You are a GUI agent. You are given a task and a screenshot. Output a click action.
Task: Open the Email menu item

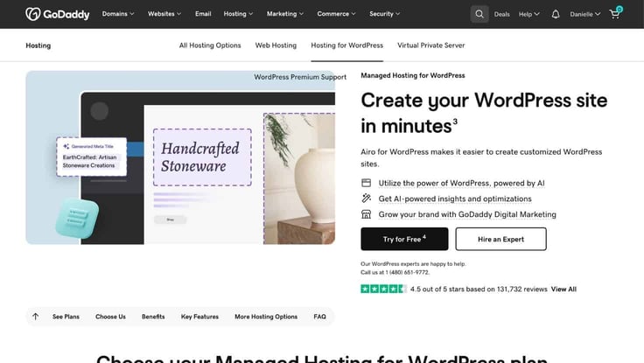(203, 14)
